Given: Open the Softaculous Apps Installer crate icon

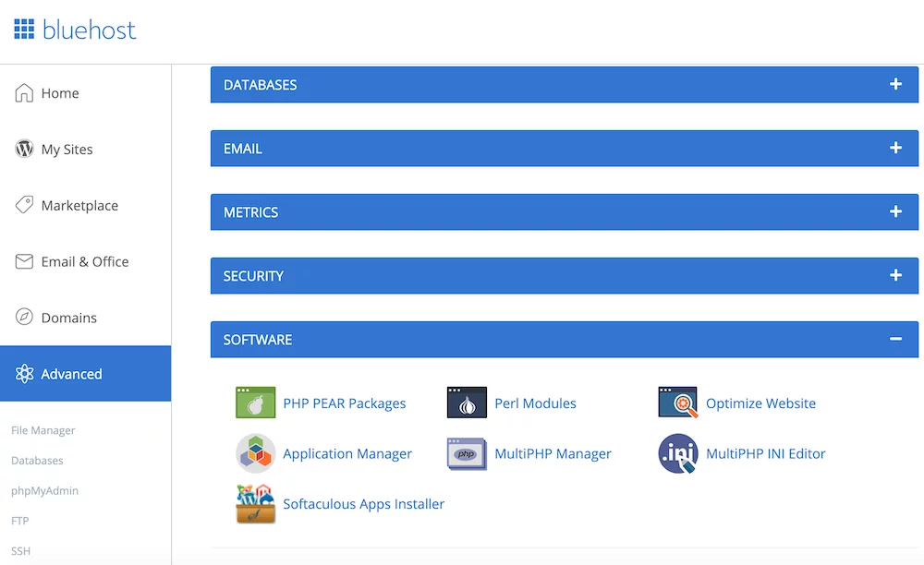Looking at the screenshot, I should tap(256, 504).
